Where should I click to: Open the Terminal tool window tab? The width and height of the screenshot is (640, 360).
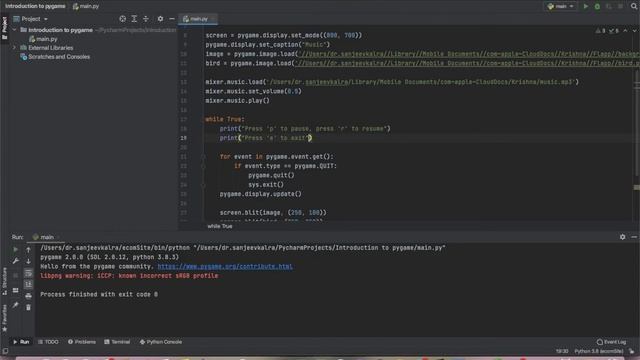click(117, 342)
